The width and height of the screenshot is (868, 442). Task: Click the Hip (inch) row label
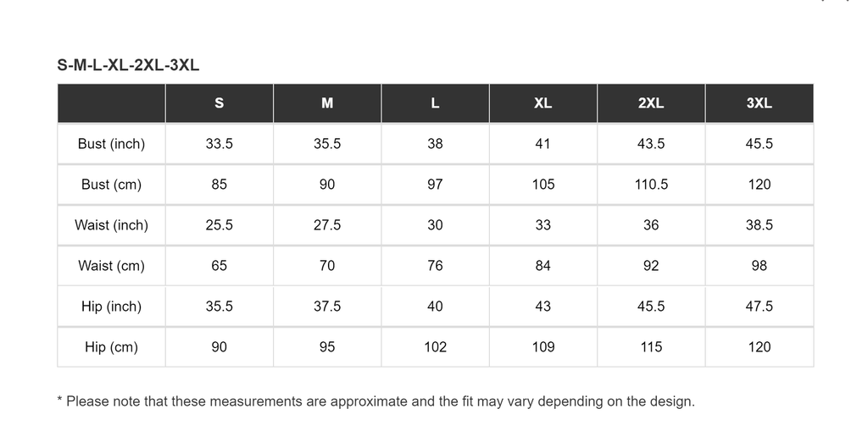(x=111, y=307)
